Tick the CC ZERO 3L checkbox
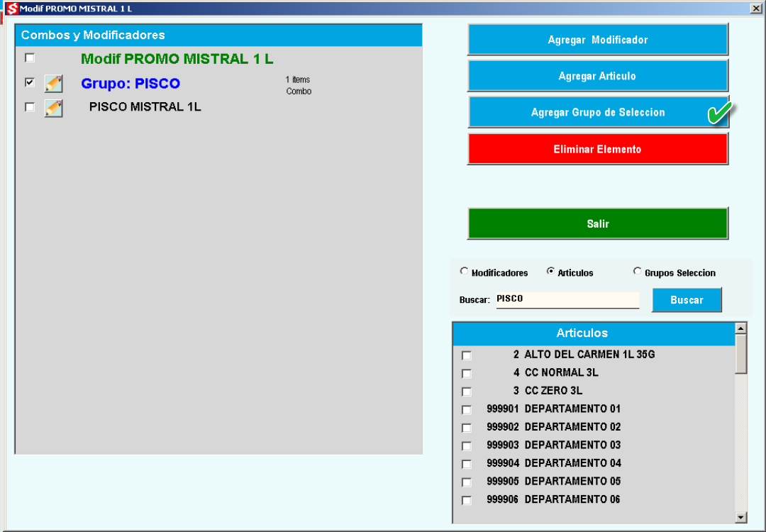The height and width of the screenshot is (532, 766). [x=467, y=392]
